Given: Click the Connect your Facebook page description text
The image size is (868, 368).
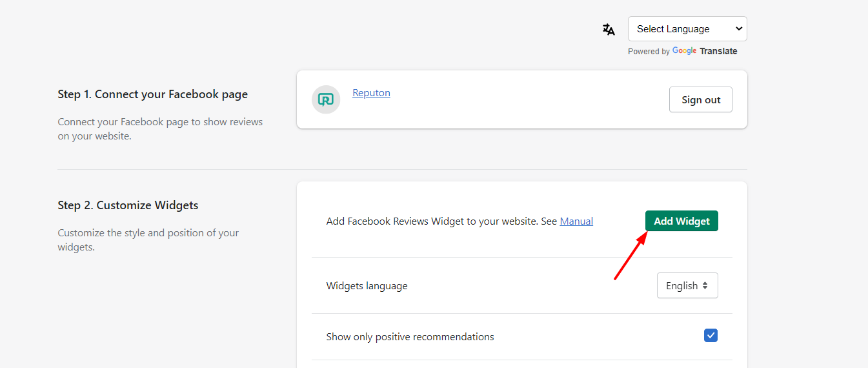Looking at the screenshot, I should (x=160, y=129).
